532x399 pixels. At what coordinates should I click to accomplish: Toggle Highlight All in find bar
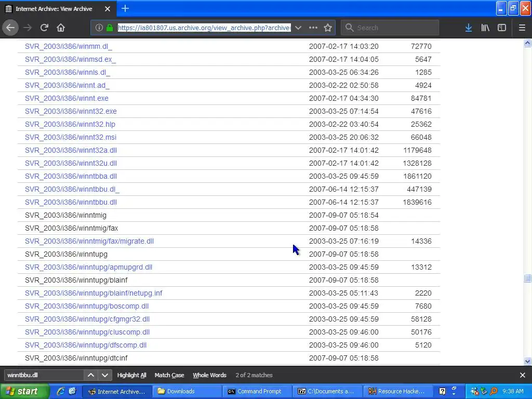tap(131, 375)
